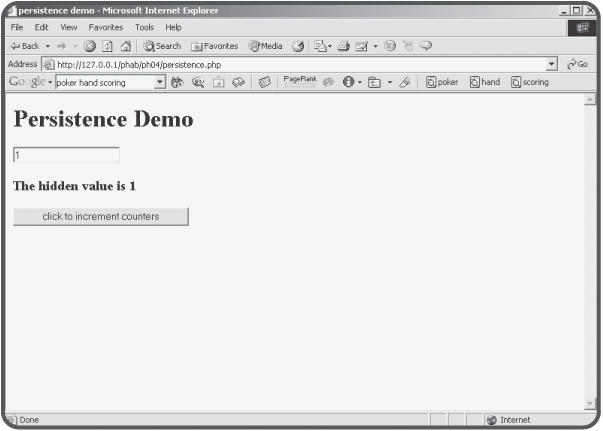
Task: Open the Back button history dropdown arrow
Action: [47, 46]
